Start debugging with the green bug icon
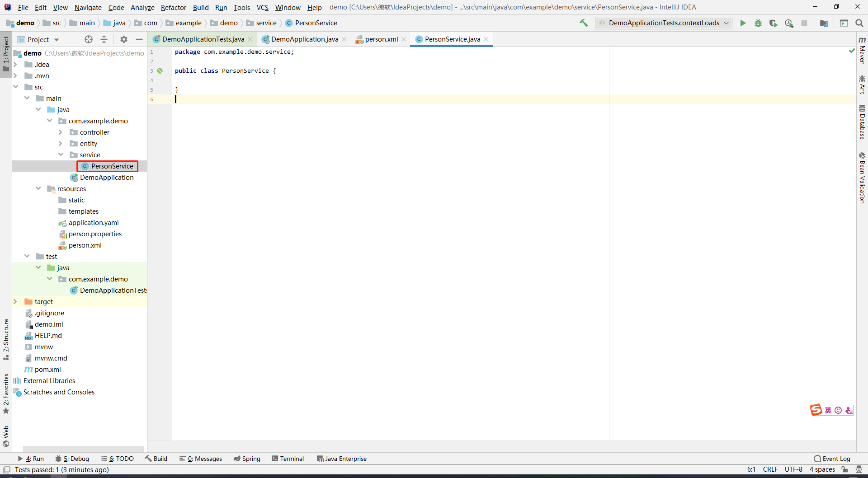Screen dimensions: 868x478 (x=758, y=23)
